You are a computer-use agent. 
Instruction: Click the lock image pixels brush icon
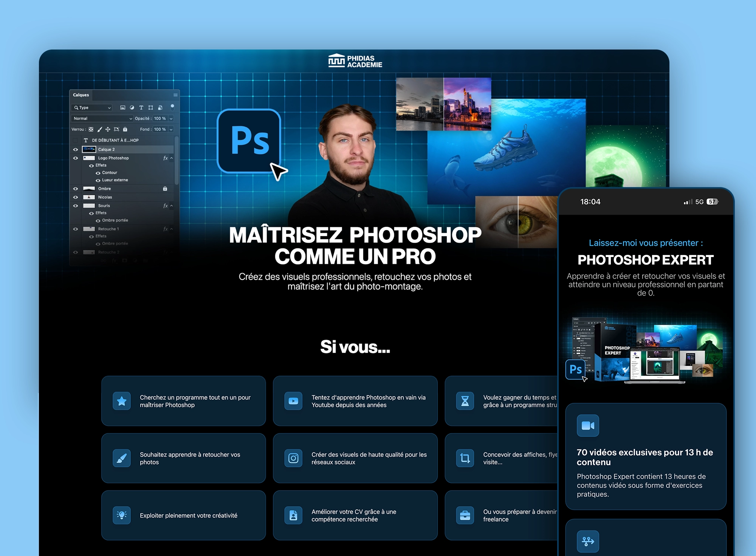(100, 129)
